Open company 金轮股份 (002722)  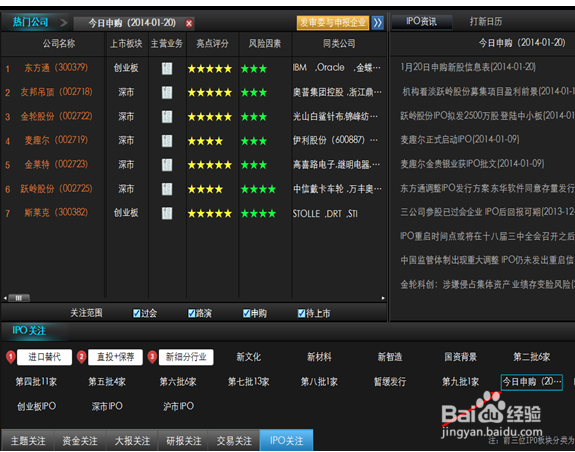[x=56, y=117]
